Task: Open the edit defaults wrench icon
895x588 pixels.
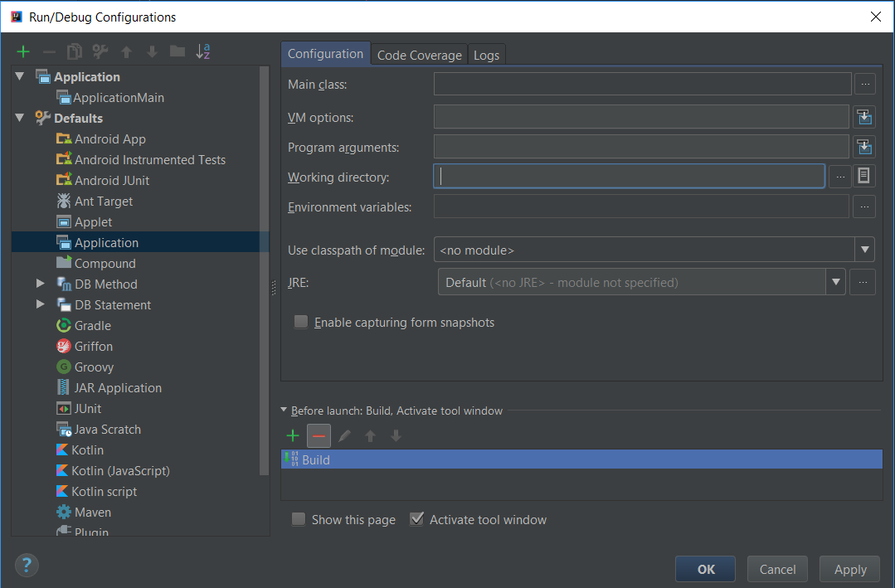Action: (100, 51)
